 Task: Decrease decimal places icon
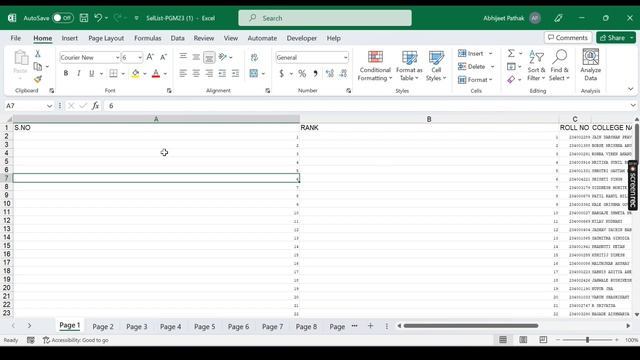343,73
